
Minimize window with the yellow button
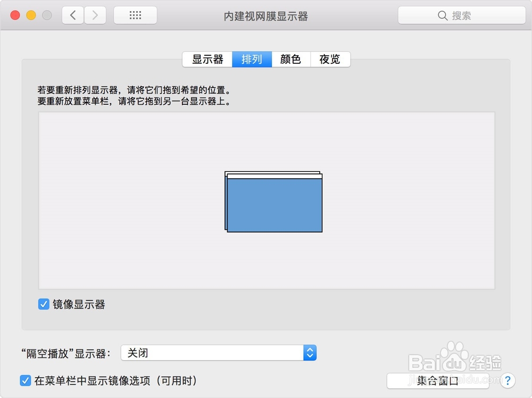(31, 15)
